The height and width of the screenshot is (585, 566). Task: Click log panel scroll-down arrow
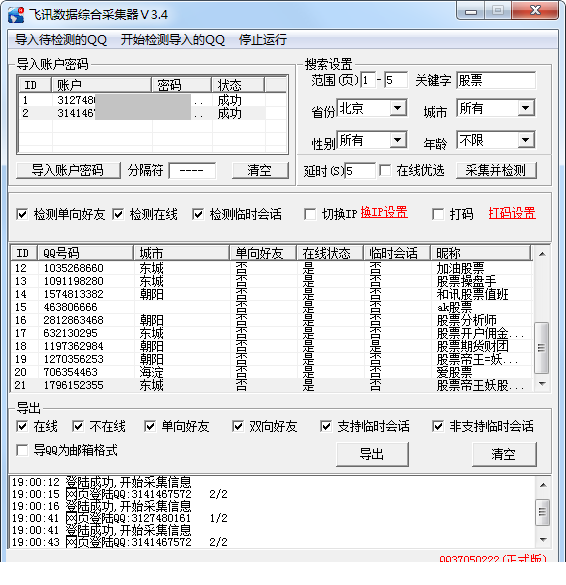[x=543, y=540]
